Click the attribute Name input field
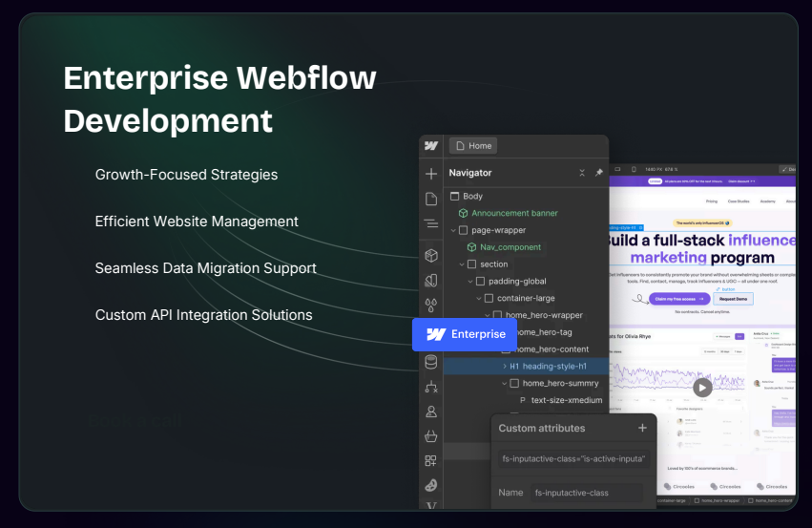This screenshot has height=528, width=812. tap(586, 493)
